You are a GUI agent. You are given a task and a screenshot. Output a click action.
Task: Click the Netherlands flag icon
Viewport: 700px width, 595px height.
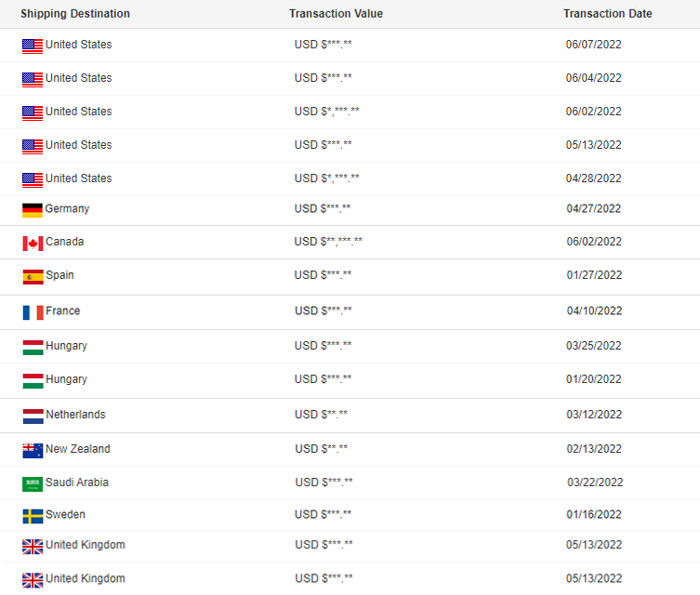click(x=33, y=416)
